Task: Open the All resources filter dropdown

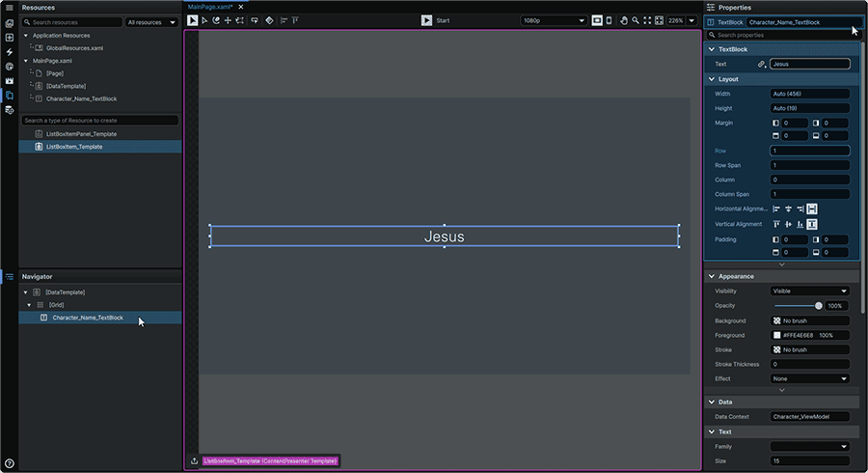Action: (151, 22)
